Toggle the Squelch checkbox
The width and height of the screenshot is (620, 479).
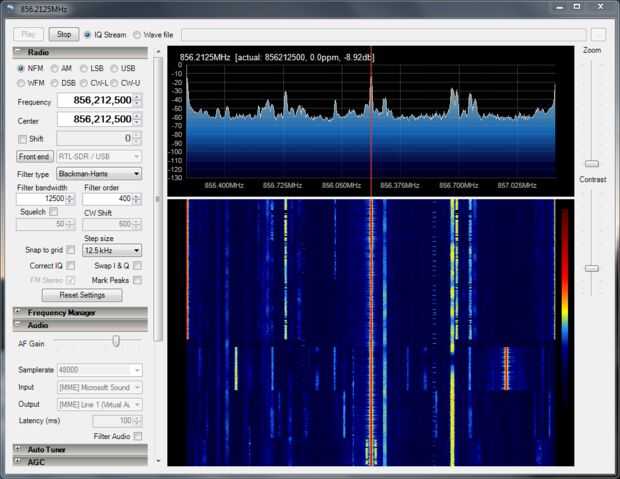(x=54, y=211)
